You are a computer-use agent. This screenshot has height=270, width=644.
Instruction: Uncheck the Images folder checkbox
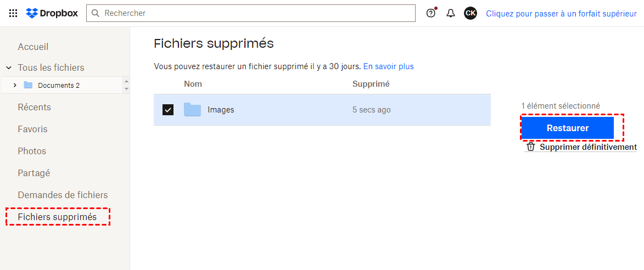[x=168, y=110]
